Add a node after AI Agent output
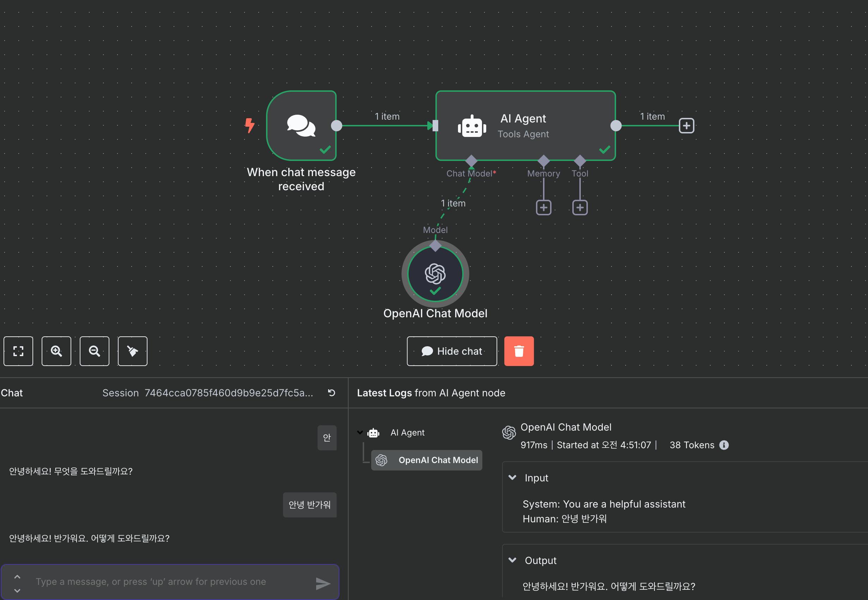The height and width of the screenshot is (600, 868). pos(687,126)
